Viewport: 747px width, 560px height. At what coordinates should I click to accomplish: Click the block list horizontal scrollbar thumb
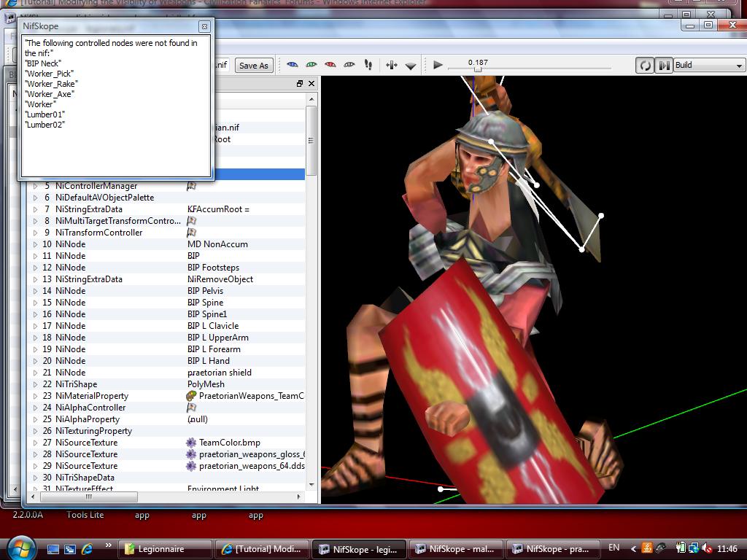(88, 497)
